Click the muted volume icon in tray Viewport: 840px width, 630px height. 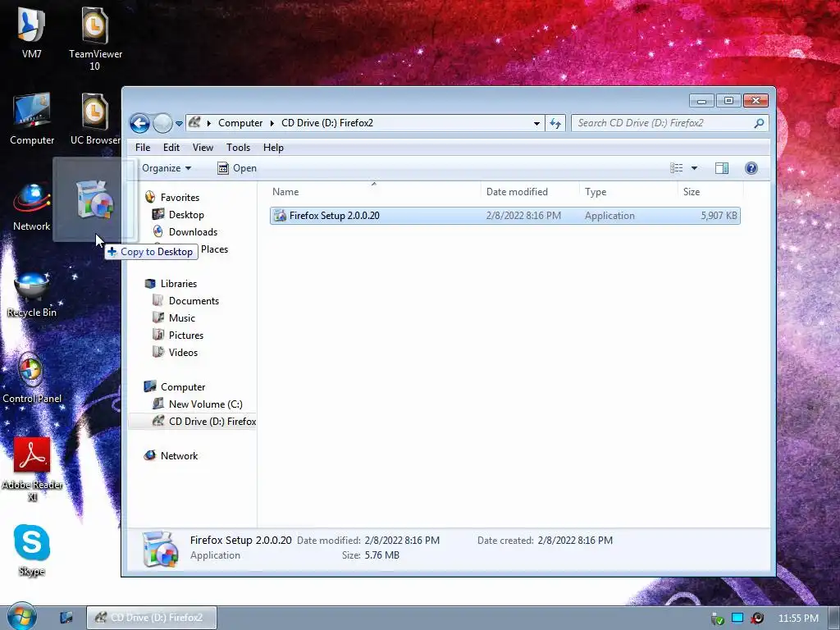[x=757, y=619]
